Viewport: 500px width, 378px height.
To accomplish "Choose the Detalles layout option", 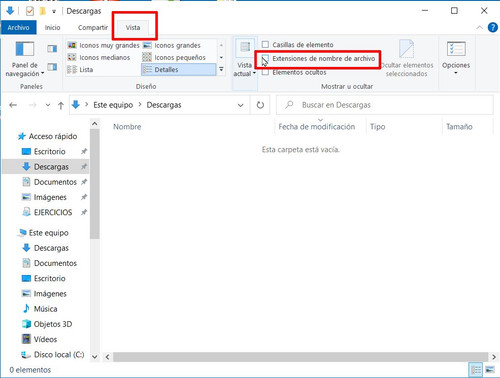I will [179, 70].
